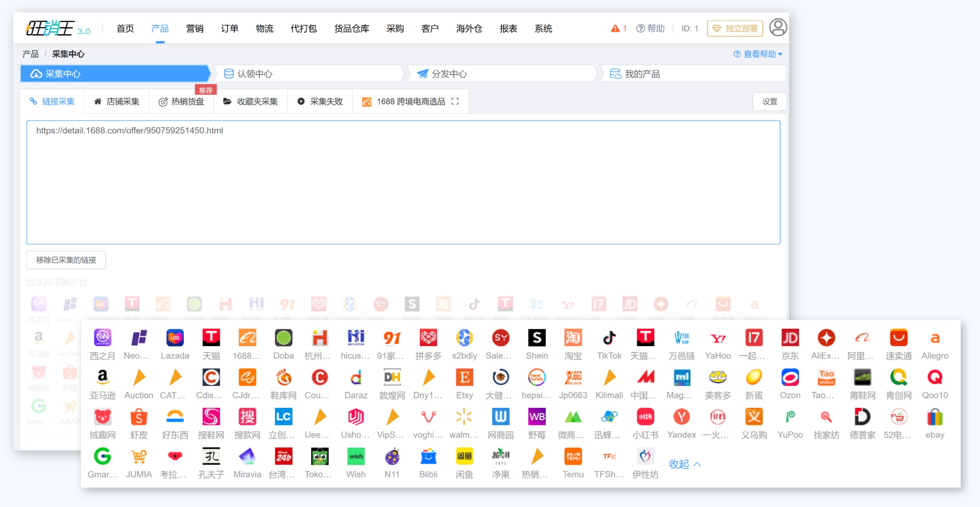Open the 1688 跨境电商选品 tab
Viewport: 980px width, 507px height.
[x=411, y=101]
